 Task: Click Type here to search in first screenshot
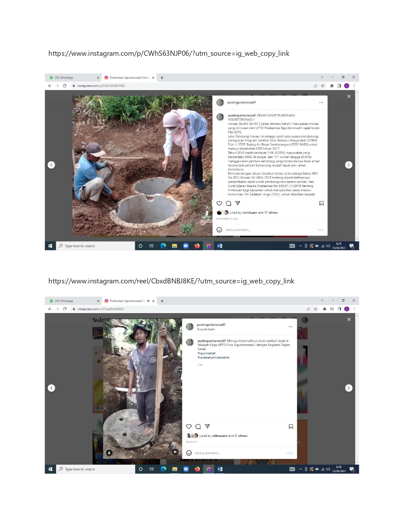[x=96, y=246]
